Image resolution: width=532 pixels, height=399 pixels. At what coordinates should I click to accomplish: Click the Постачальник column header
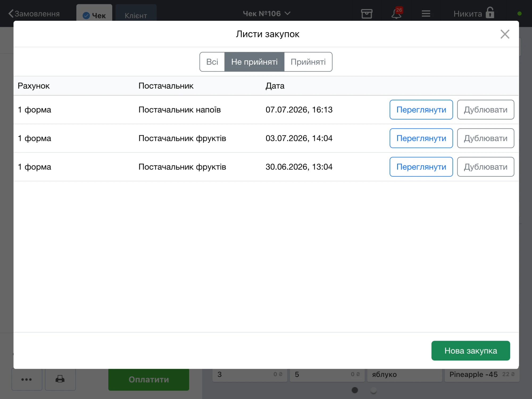tap(166, 86)
